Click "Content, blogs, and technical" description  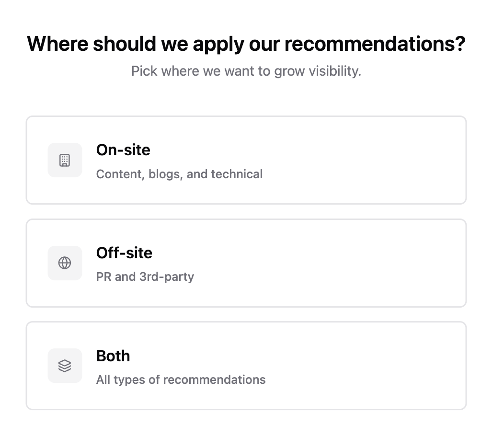179,174
